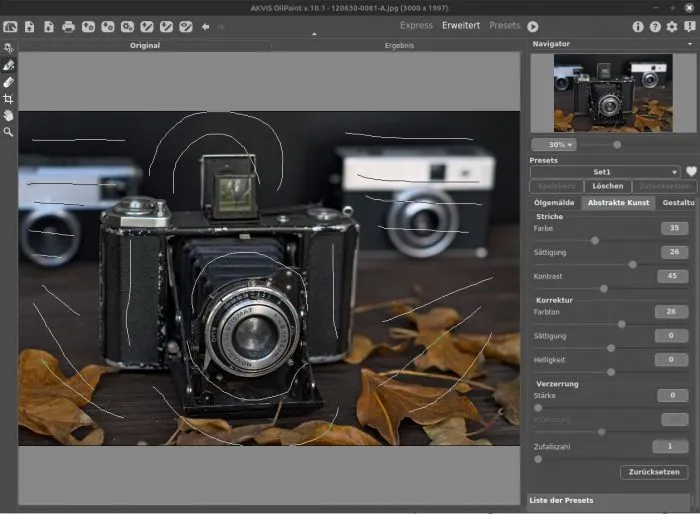Switch to the Ergebnis tab
Screen dimensions: 700x514
[398, 46]
